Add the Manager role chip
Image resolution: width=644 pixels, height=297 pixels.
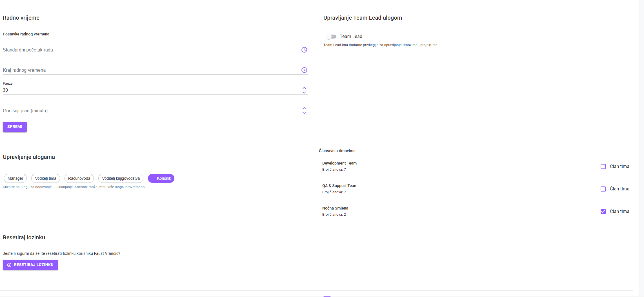coord(15,178)
